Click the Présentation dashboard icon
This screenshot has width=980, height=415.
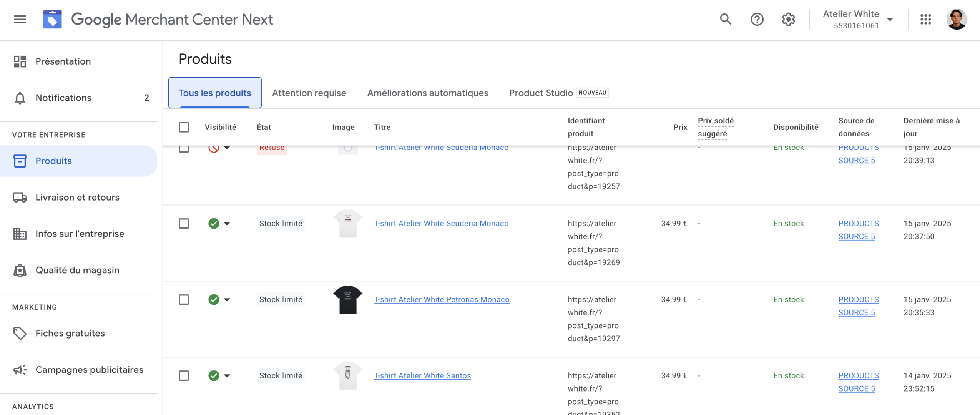[x=20, y=61]
